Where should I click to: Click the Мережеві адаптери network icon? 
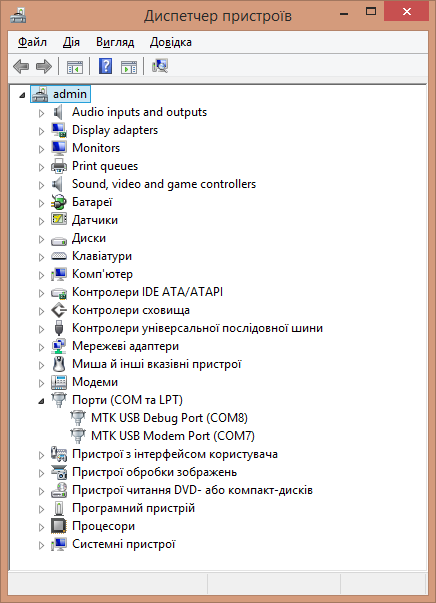[x=59, y=346]
